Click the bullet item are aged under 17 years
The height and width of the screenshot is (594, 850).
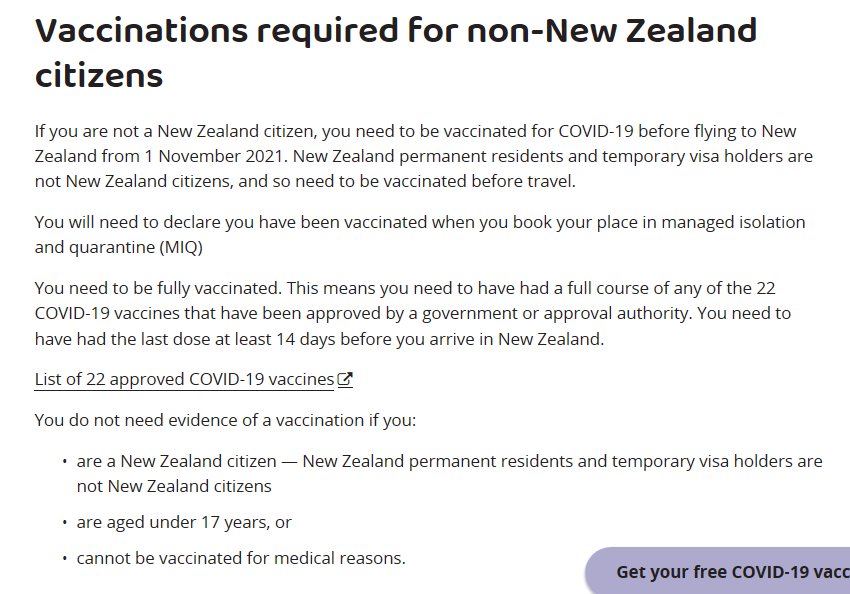184,522
